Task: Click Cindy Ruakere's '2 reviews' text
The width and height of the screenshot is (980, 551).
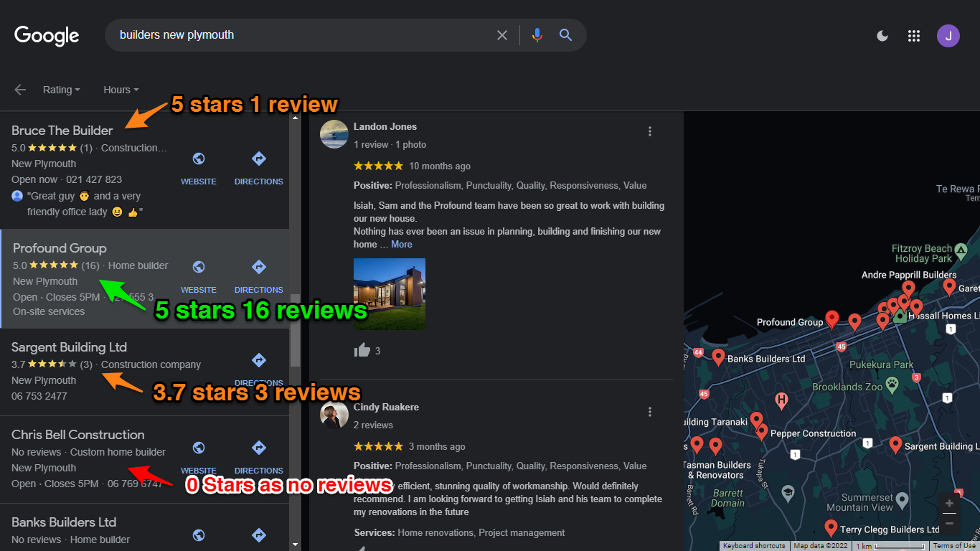Action: point(373,425)
